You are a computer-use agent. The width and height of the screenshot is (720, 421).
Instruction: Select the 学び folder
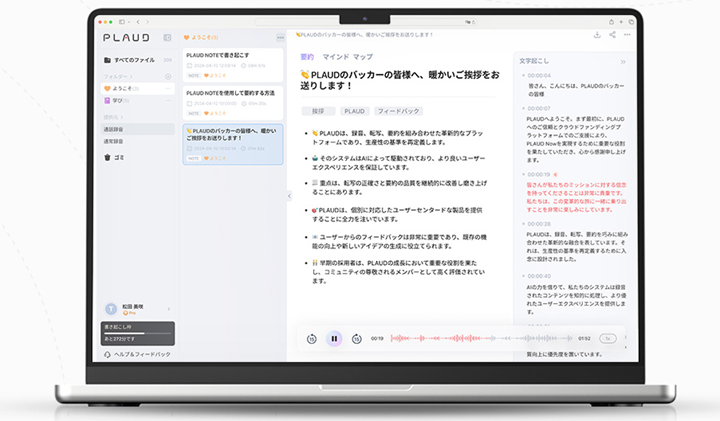pos(137,101)
